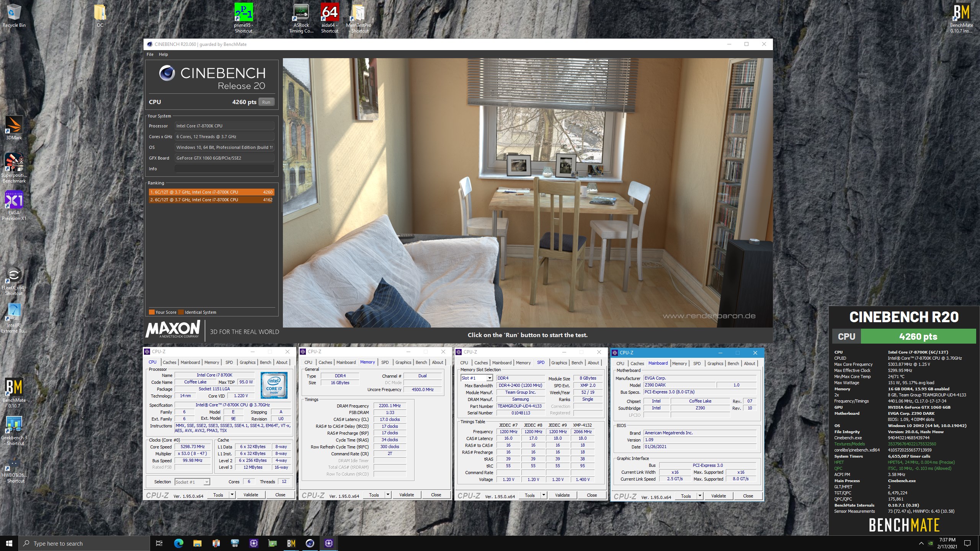This screenshot has width=980, height=551.
Task: Click Validate in the Memory CPU-Z window
Action: coord(407,495)
